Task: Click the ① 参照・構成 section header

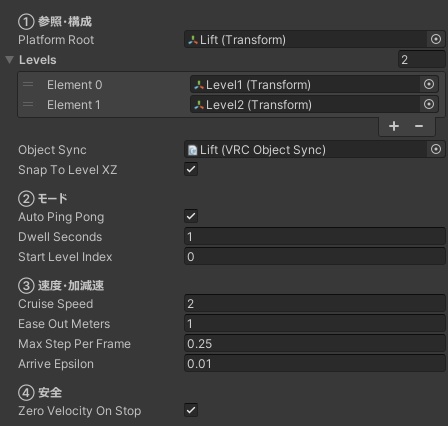Action: (55, 22)
